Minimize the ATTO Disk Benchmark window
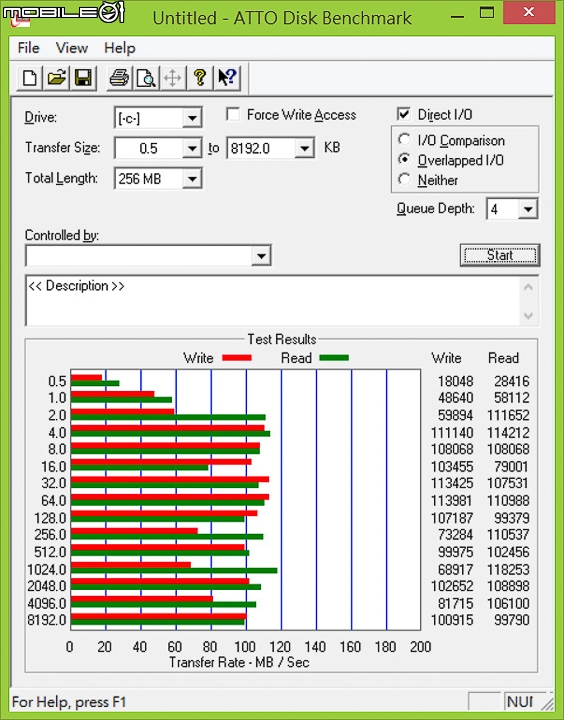Image resolution: width=564 pixels, height=720 pixels. pyautogui.click(x=457, y=15)
